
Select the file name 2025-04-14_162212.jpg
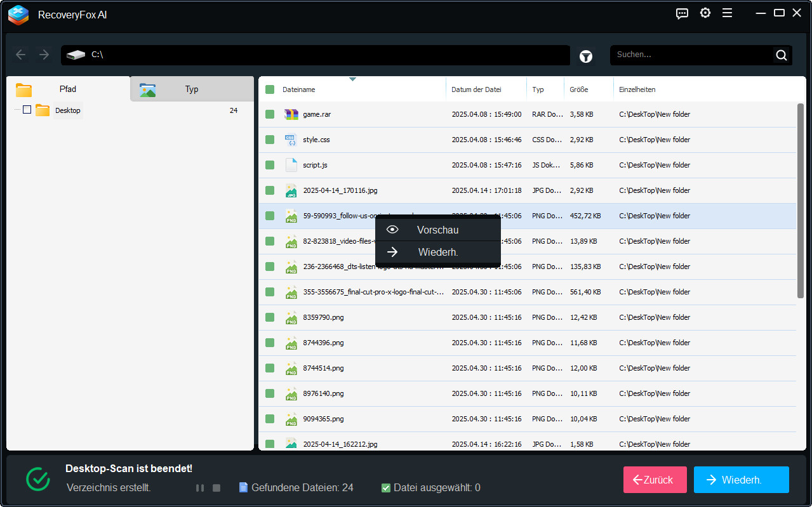(x=340, y=444)
